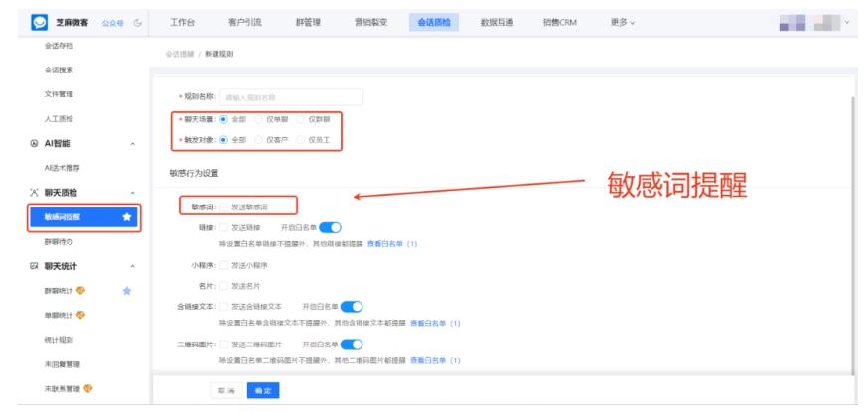Open the 客户引流 tab
Viewport: 868px width, 414px height.
(245, 23)
